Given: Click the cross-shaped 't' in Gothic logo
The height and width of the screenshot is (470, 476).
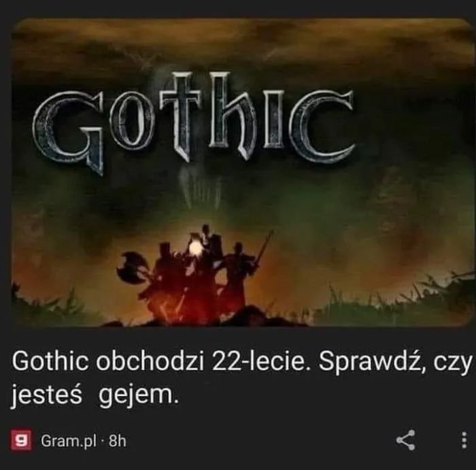Looking at the screenshot, I should tap(182, 117).
